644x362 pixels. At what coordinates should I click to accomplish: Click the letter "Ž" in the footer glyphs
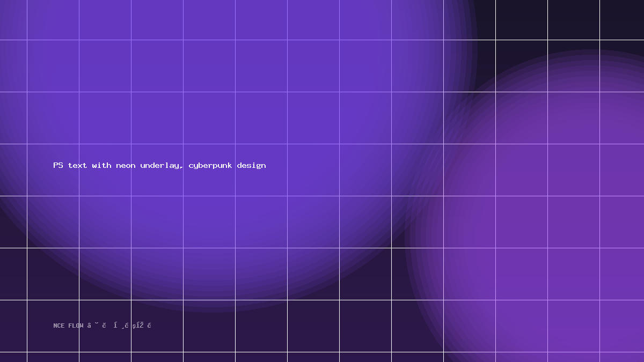pyautogui.click(x=141, y=325)
